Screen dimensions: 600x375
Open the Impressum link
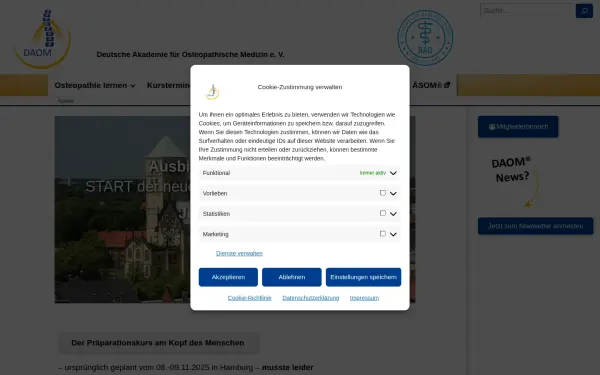click(x=364, y=298)
